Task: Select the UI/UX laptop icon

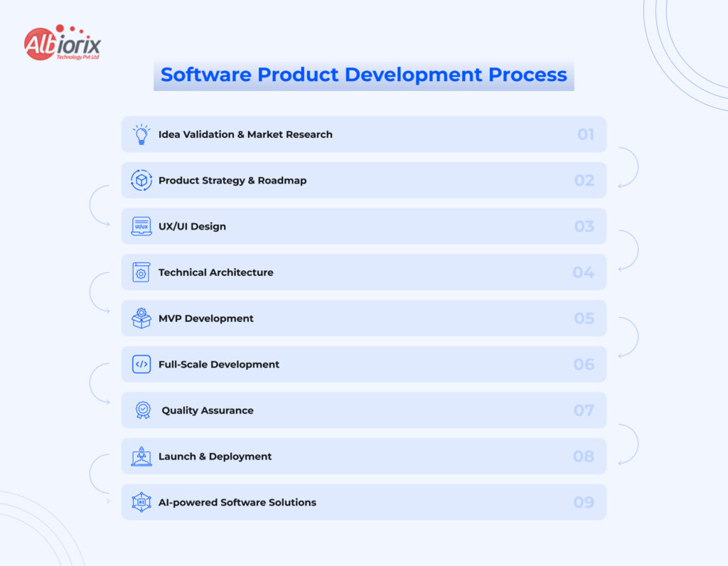Action: 141,226
